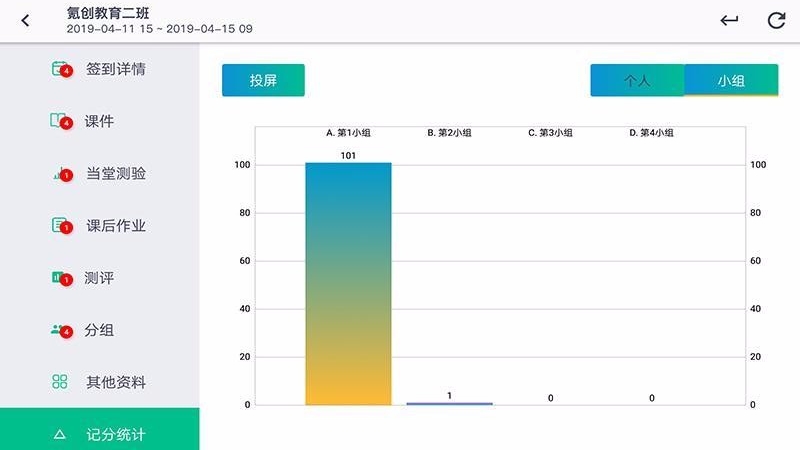Screen dimensions: 800x450
Task: Click the grouping people icon
Action: (x=59, y=329)
